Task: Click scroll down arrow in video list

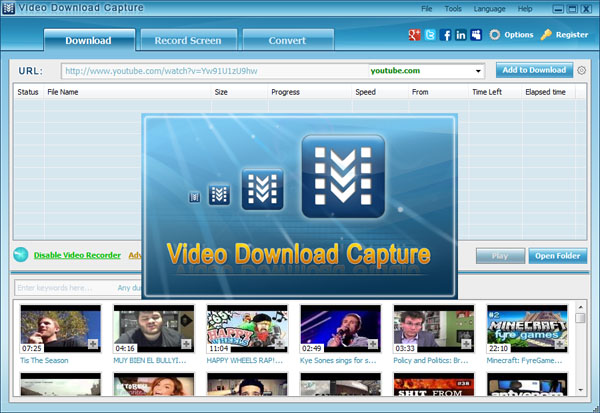Action: pos(580,390)
